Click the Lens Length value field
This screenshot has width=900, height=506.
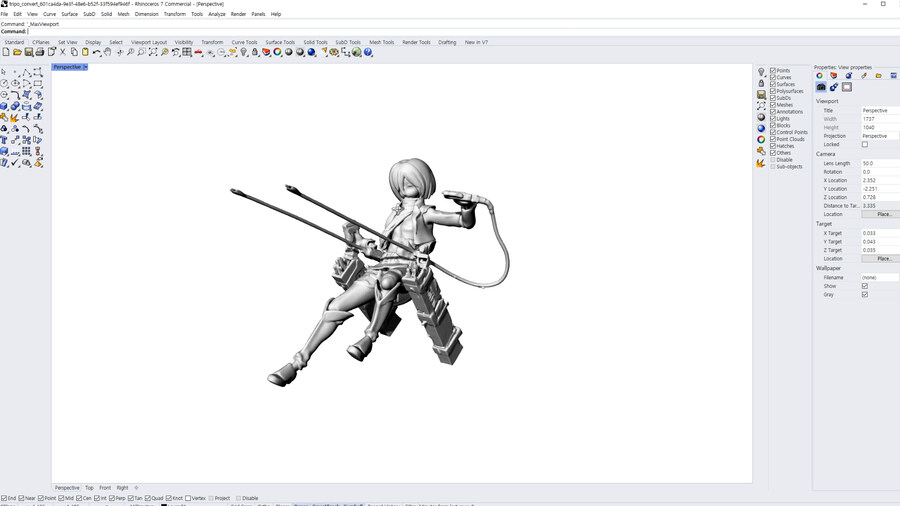[x=880, y=164]
